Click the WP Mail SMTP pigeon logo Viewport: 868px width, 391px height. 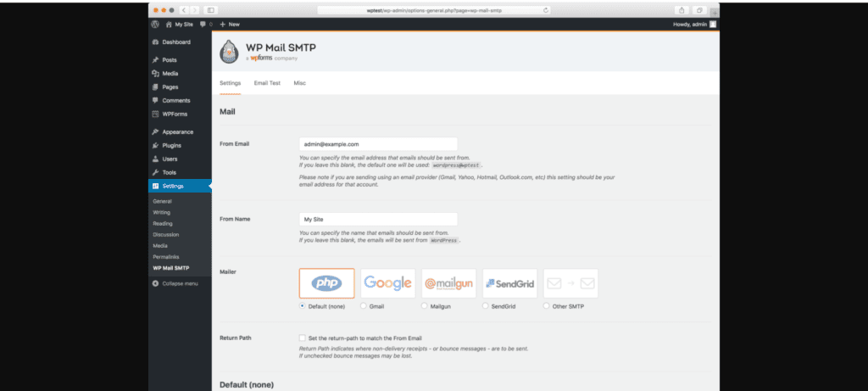click(x=229, y=52)
